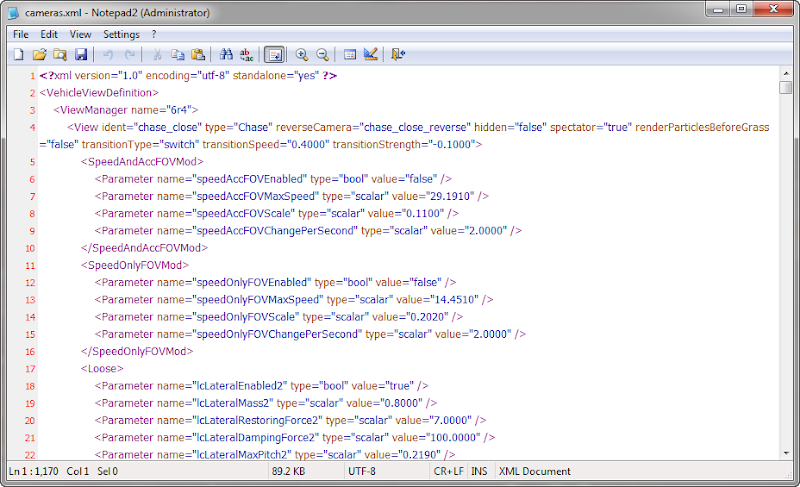Click the closing </SpeedAndAccFOVMod> tag

click(x=144, y=248)
